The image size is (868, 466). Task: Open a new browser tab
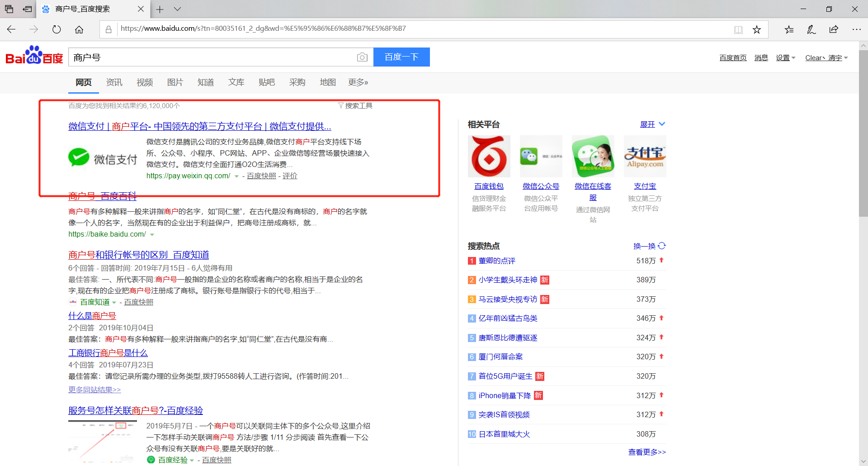pos(160,9)
